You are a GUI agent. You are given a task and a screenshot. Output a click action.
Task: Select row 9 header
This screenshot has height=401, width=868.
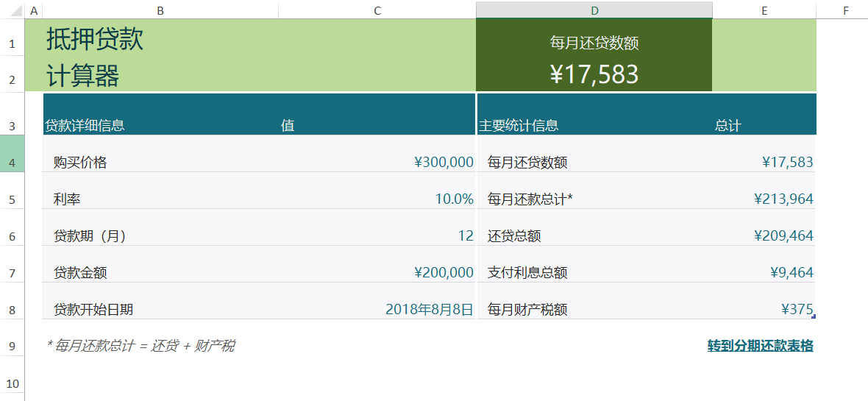coord(12,346)
